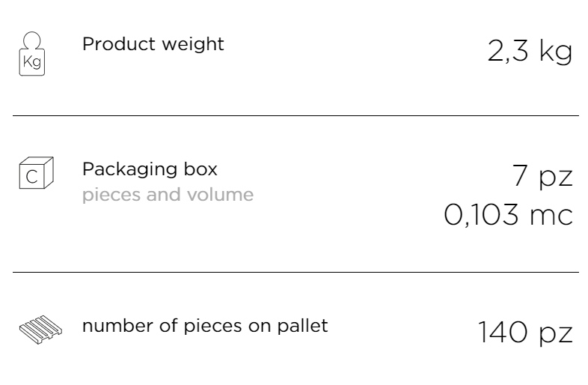
Task: Click the pallet icon
Action: [40, 330]
